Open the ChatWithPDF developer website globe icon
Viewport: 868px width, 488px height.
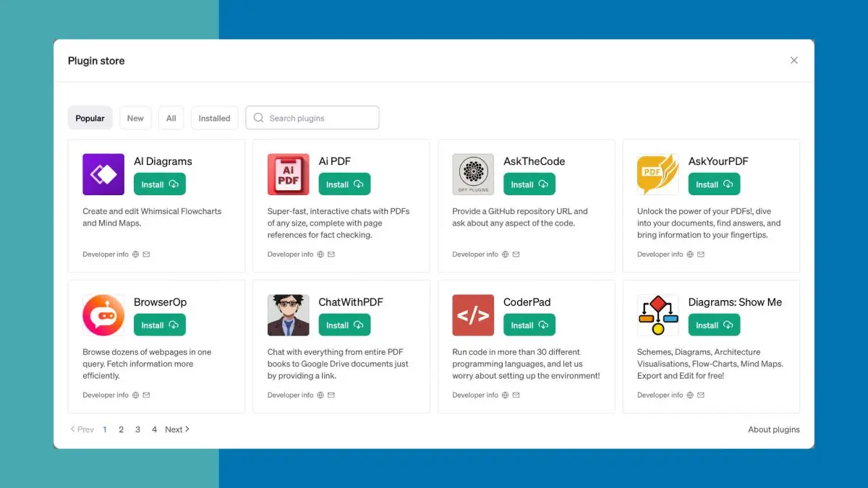(320, 395)
